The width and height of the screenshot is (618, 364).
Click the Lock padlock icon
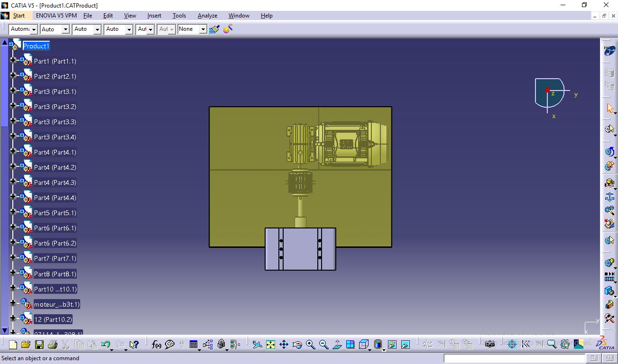click(221, 345)
